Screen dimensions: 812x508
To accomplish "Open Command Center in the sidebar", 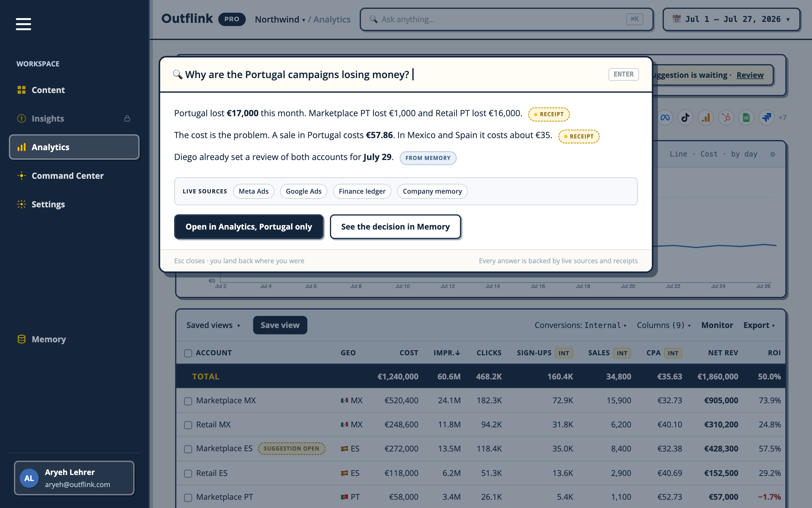I will click(74, 176).
